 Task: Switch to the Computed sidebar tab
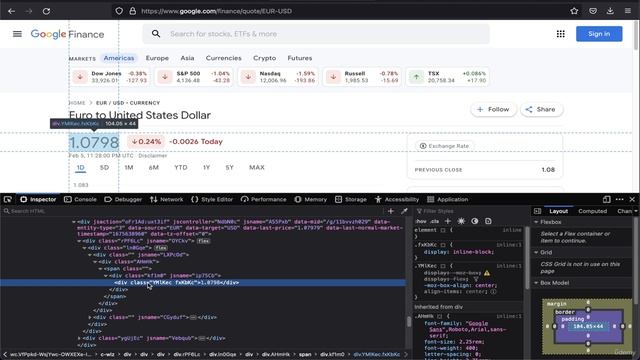tap(592, 211)
